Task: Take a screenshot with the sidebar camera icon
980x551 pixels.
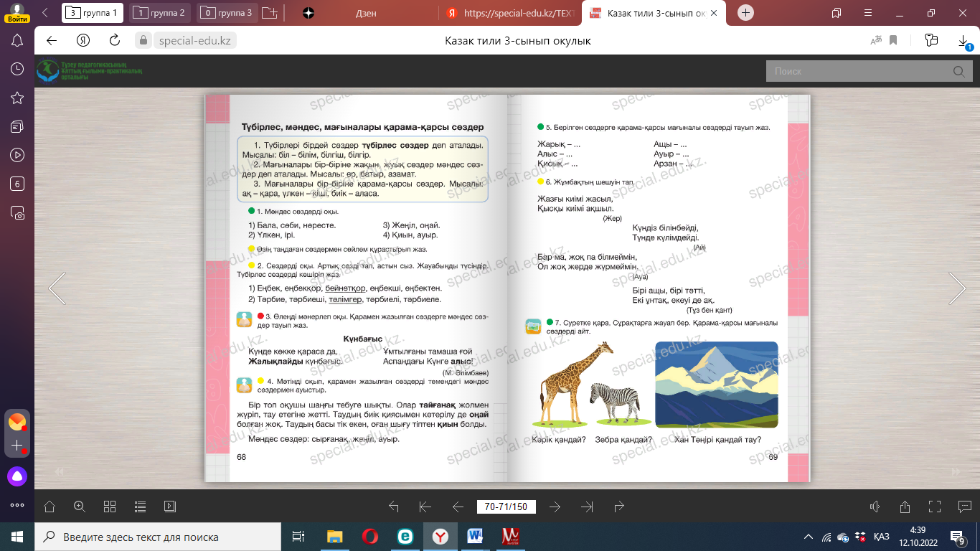Action: (18, 212)
